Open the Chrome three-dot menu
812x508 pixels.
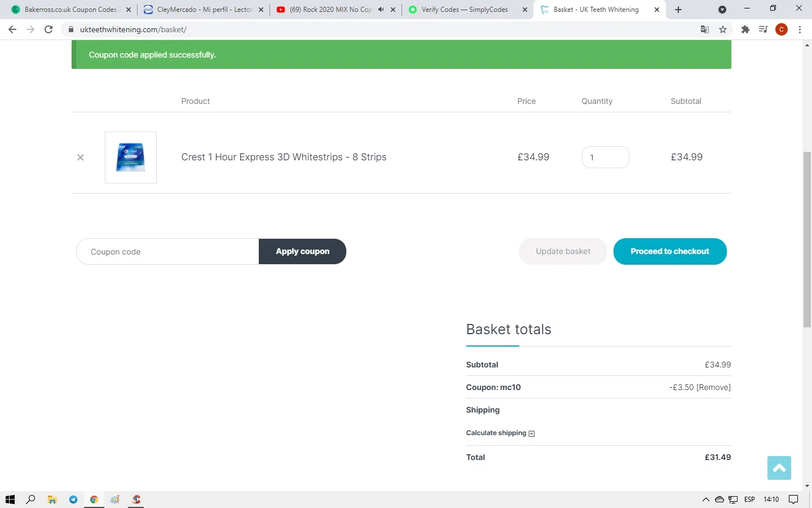click(x=800, y=29)
